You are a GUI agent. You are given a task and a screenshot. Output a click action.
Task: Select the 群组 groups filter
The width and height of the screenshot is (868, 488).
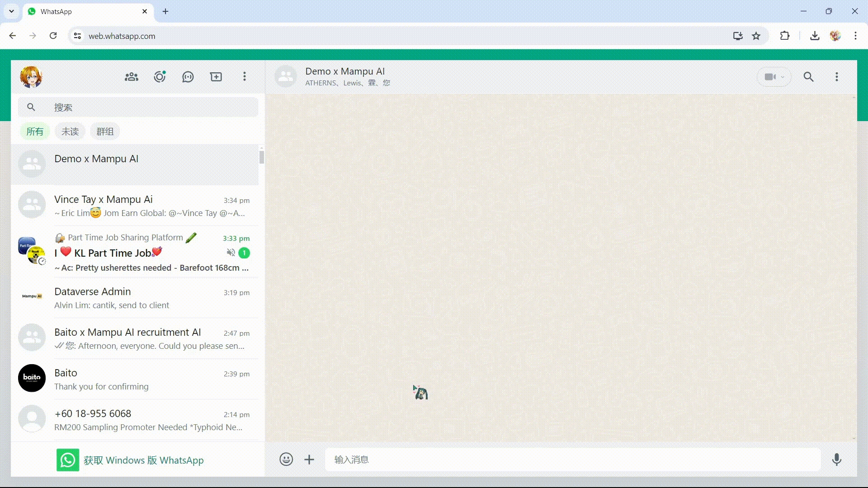click(105, 131)
